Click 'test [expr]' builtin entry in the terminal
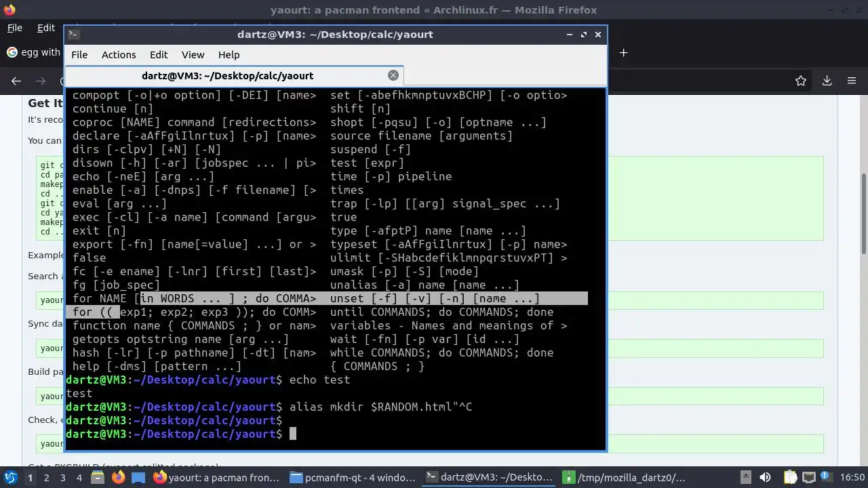 pos(367,163)
